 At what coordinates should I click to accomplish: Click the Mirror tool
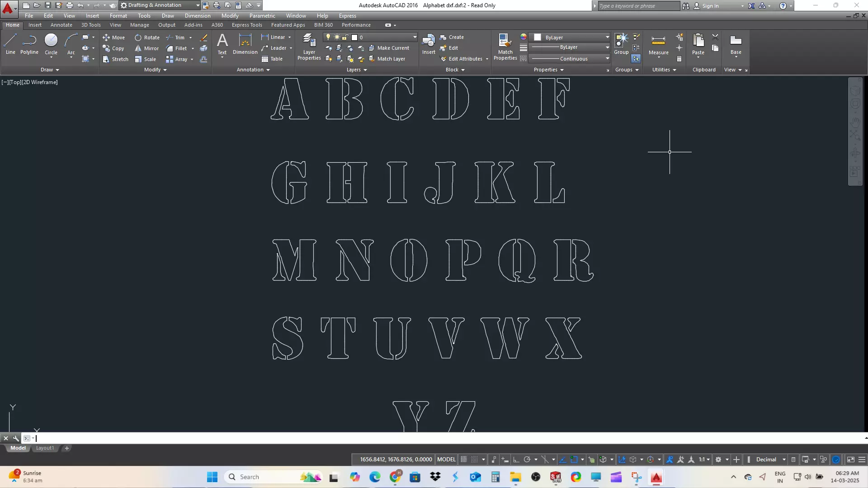coord(146,48)
